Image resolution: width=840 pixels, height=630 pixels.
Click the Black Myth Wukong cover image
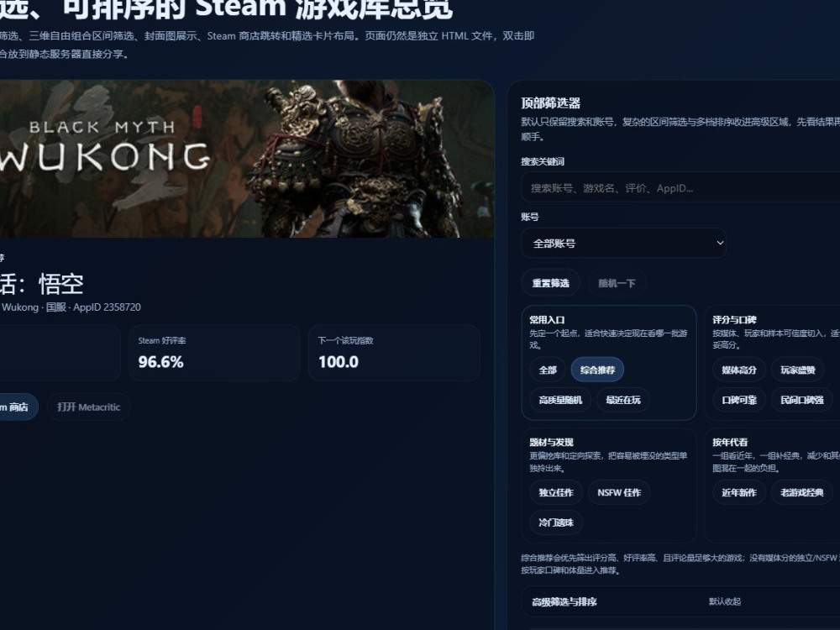click(x=246, y=159)
